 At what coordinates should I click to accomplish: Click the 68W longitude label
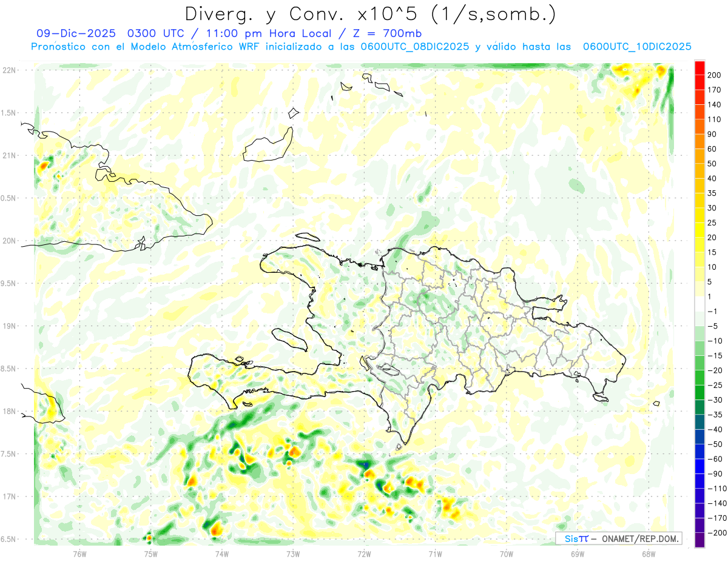point(649,554)
